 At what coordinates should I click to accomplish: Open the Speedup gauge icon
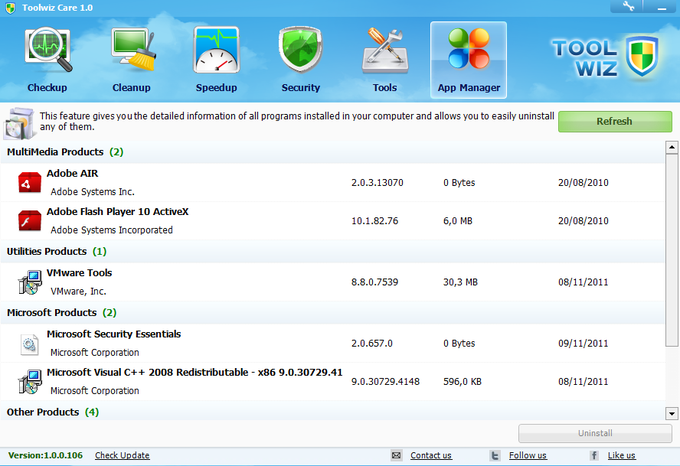point(216,50)
